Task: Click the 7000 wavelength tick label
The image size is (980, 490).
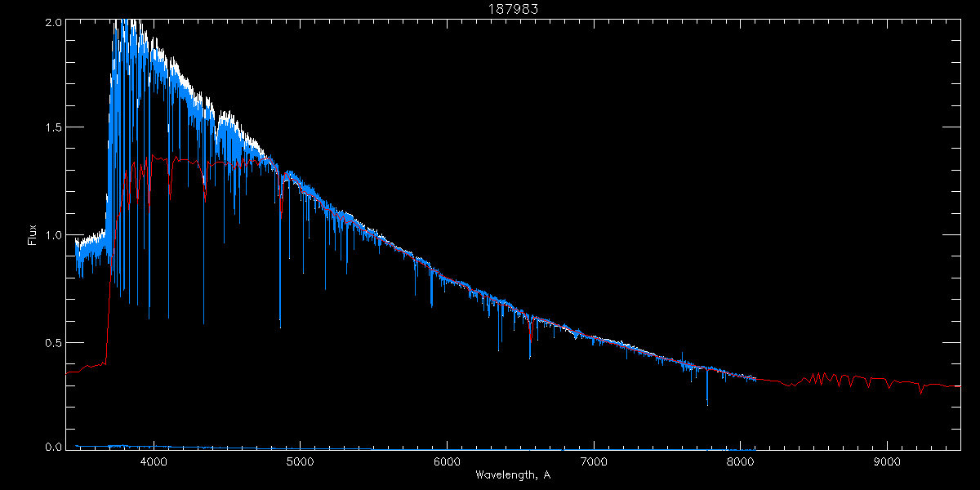Action: pyautogui.click(x=594, y=463)
